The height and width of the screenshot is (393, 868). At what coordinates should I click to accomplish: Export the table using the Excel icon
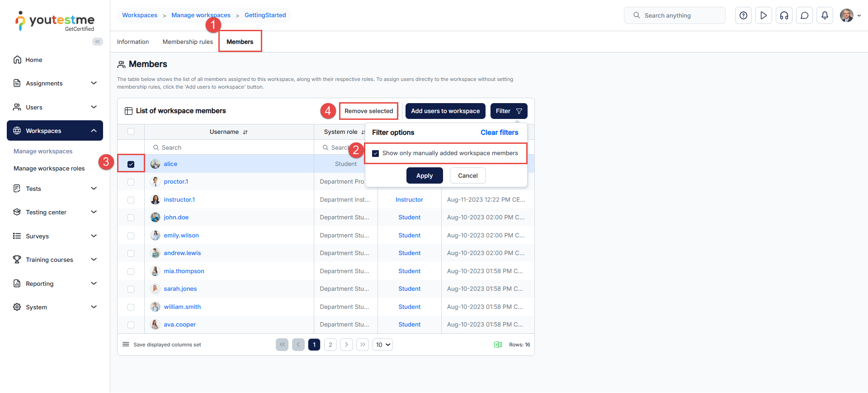coord(498,345)
